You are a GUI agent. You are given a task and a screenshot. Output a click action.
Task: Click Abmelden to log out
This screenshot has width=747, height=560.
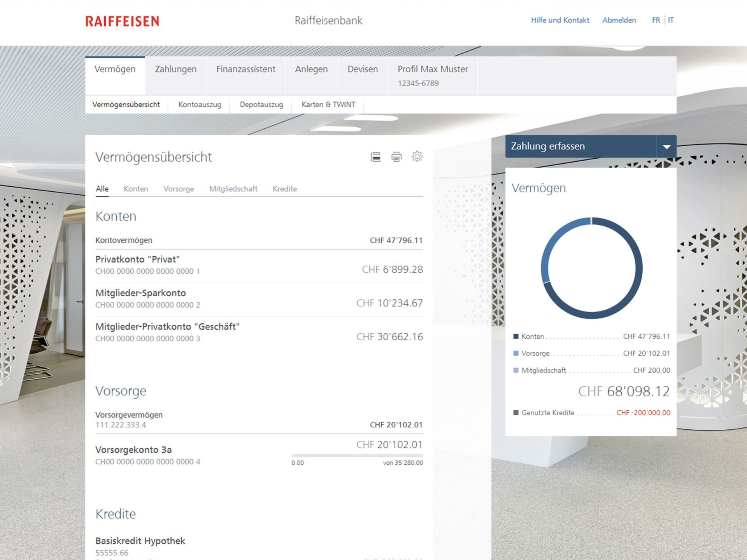[619, 20]
